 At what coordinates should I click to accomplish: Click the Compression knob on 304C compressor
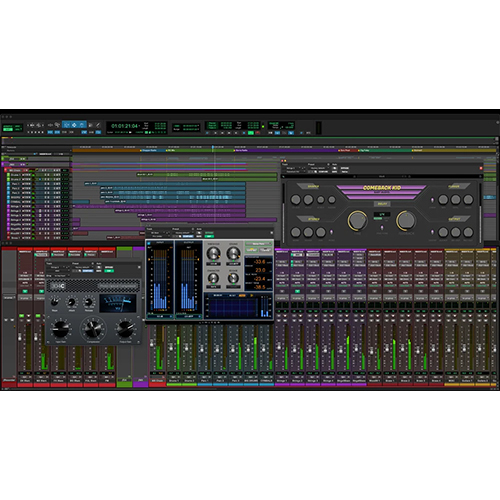(x=93, y=329)
